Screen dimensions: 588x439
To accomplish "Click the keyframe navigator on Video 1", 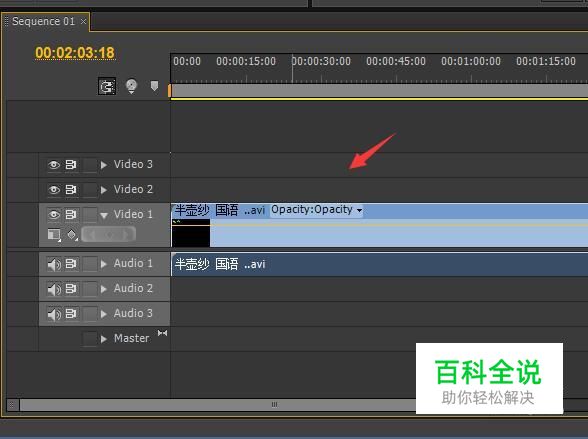I will 108,235.
